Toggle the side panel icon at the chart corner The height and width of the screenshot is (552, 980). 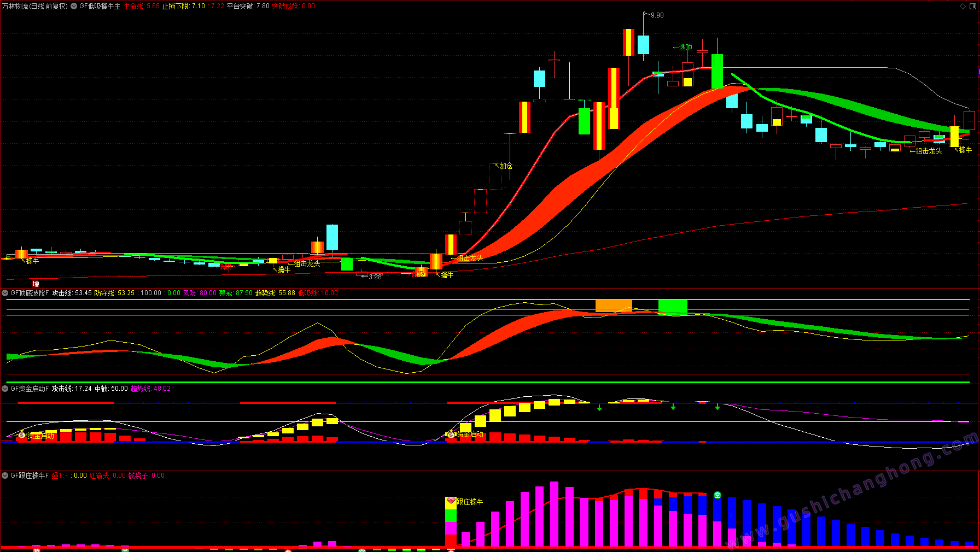tap(973, 6)
